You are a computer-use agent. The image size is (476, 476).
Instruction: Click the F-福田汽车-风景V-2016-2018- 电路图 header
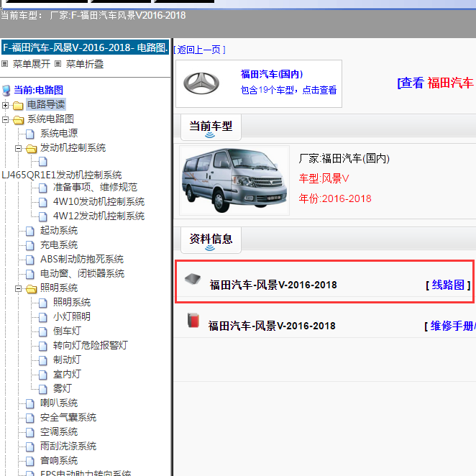click(85, 47)
